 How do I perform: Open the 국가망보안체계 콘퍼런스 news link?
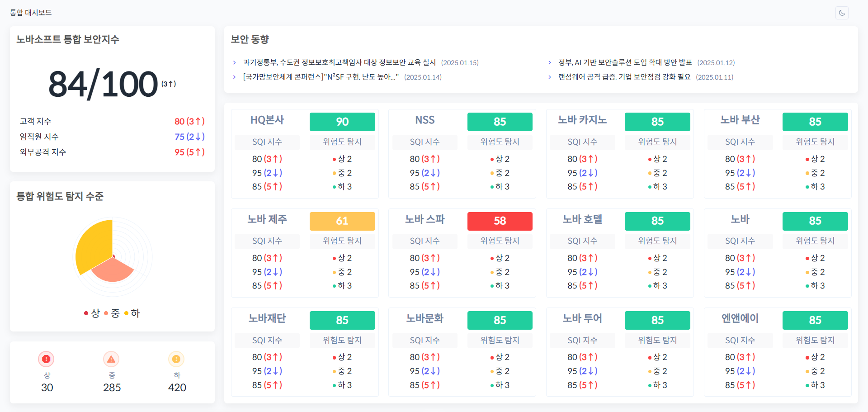coord(321,77)
